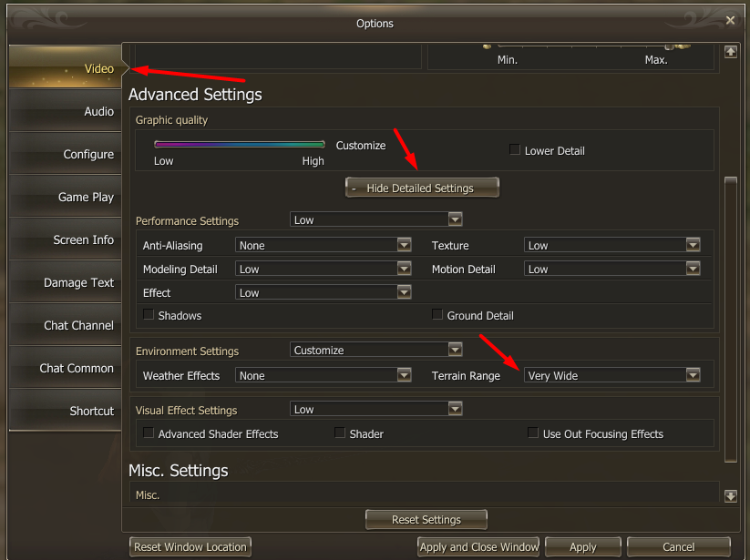Click the 'Options' window title
The height and width of the screenshot is (560, 750).
[375, 24]
